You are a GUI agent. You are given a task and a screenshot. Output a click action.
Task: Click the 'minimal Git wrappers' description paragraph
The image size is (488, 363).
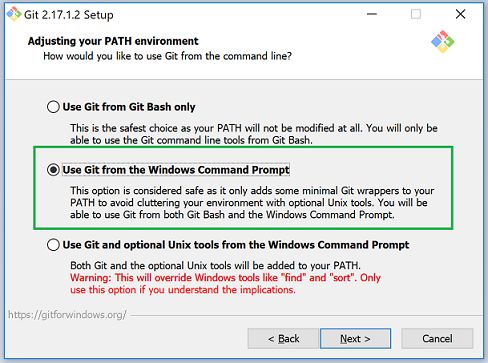252,203
